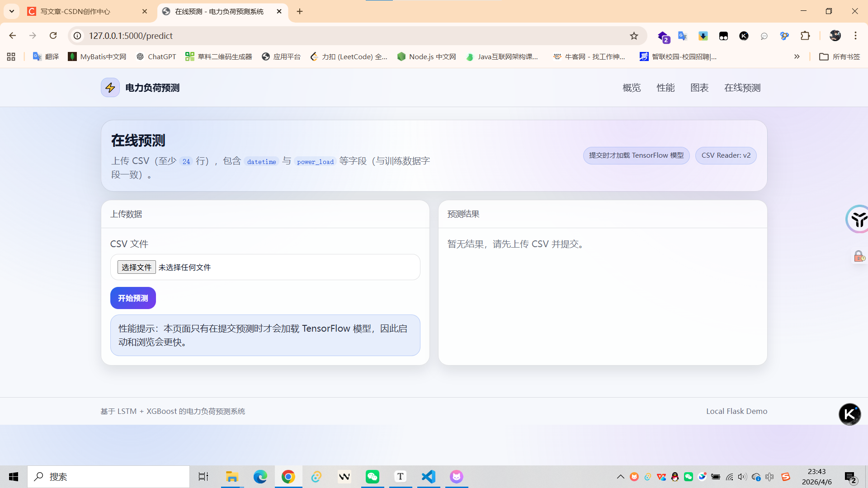Open WeChat from the taskbar
868x488 pixels.
pyautogui.click(x=373, y=477)
